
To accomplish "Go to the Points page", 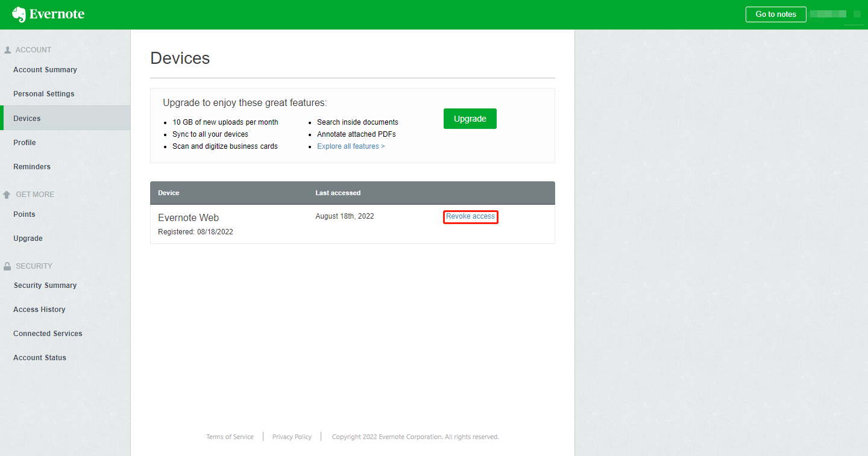I will click(24, 214).
